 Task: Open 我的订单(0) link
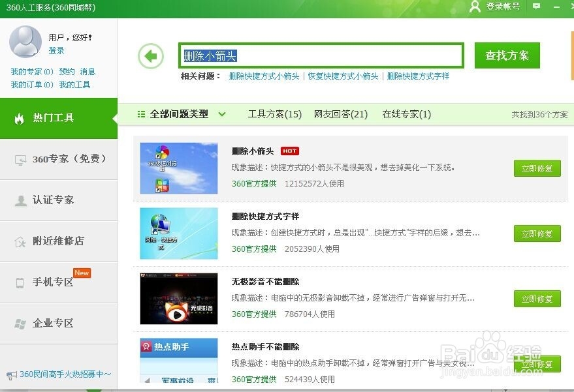point(32,85)
